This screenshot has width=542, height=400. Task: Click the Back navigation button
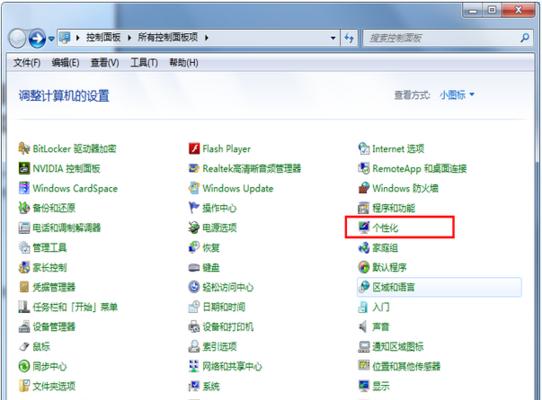[17, 38]
